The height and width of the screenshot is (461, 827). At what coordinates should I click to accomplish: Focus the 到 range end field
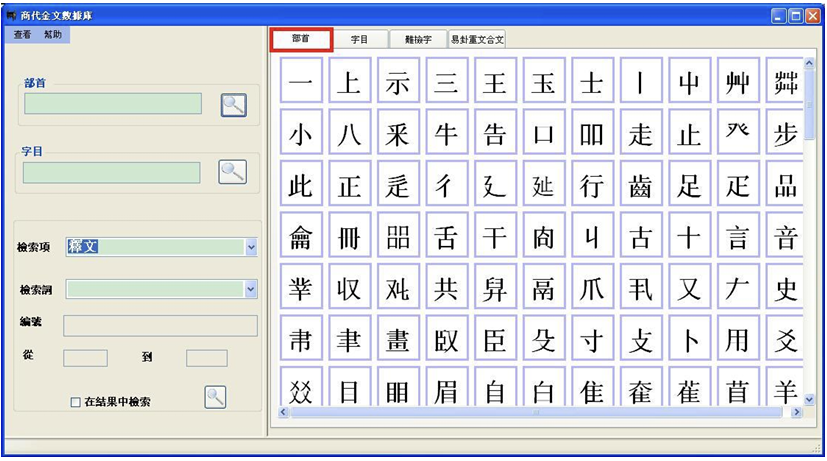(x=207, y=358)
